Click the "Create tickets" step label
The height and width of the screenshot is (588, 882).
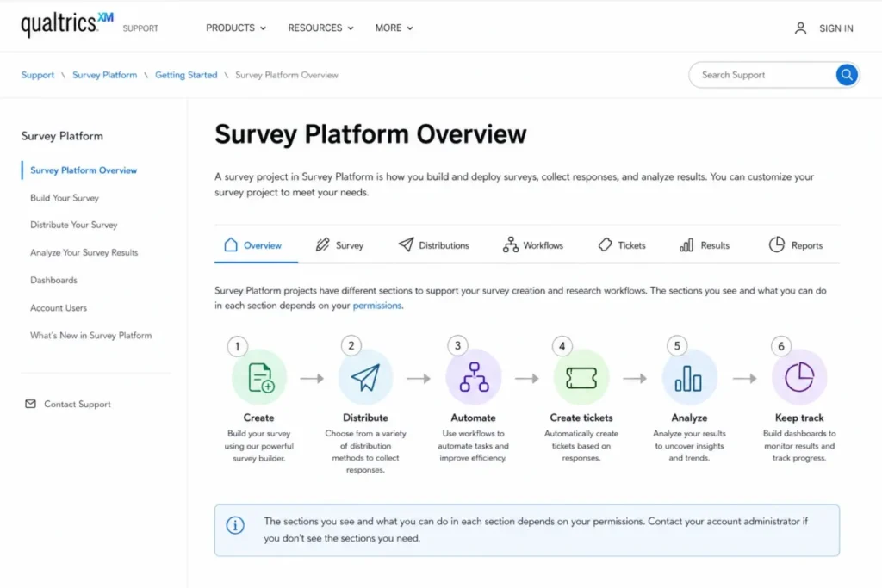(581, 418)
